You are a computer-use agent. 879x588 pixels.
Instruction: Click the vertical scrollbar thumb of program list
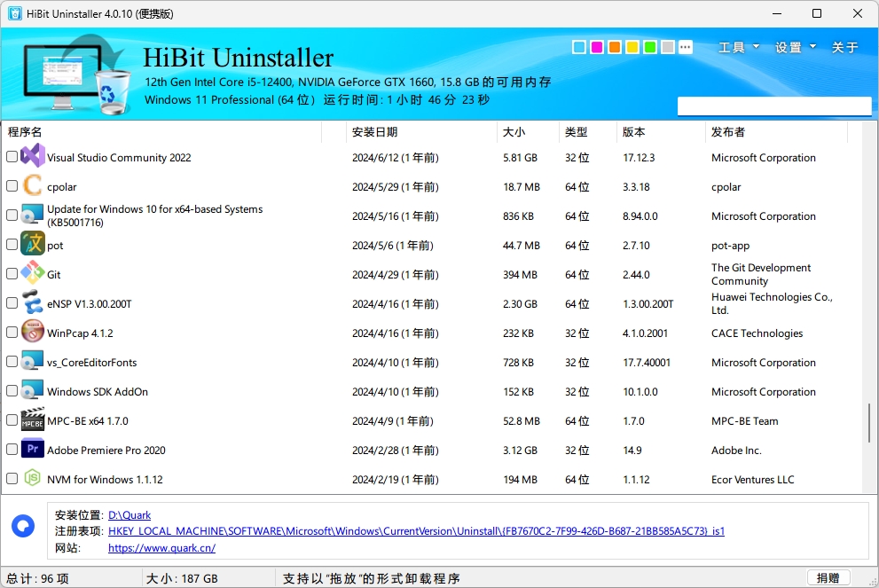[869, 423]
